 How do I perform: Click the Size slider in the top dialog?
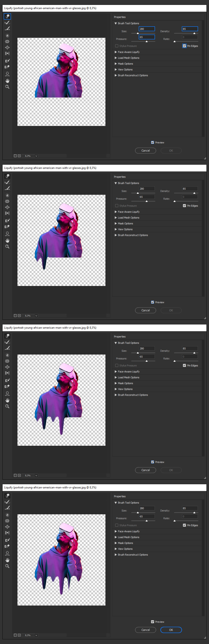(143, 33)
